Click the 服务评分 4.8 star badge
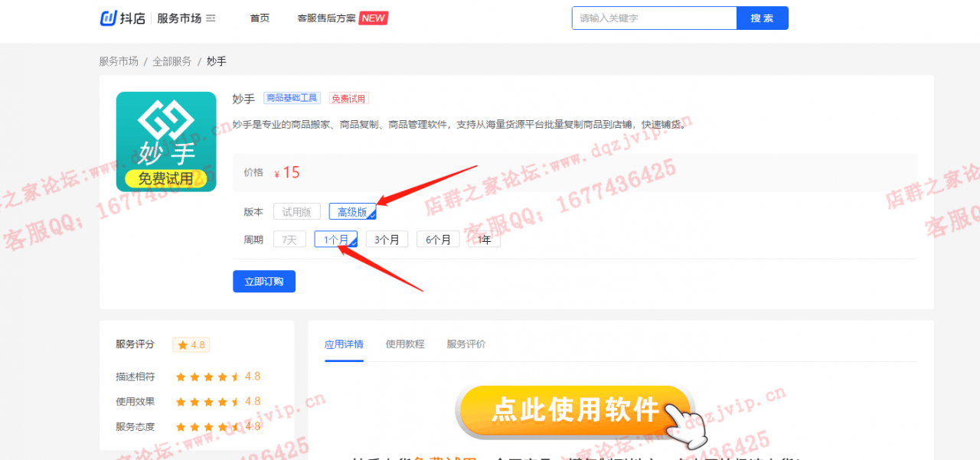This screenshot has width=980, height=460. 191,345
